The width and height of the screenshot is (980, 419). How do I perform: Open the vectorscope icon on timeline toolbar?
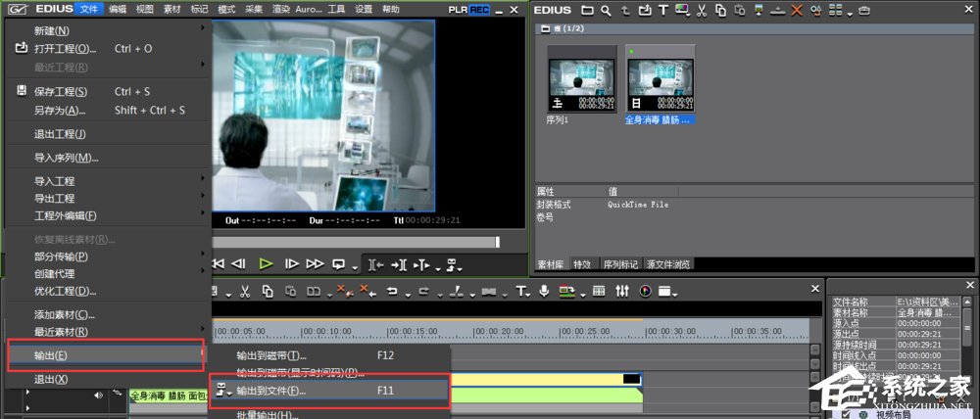(646, 291)
